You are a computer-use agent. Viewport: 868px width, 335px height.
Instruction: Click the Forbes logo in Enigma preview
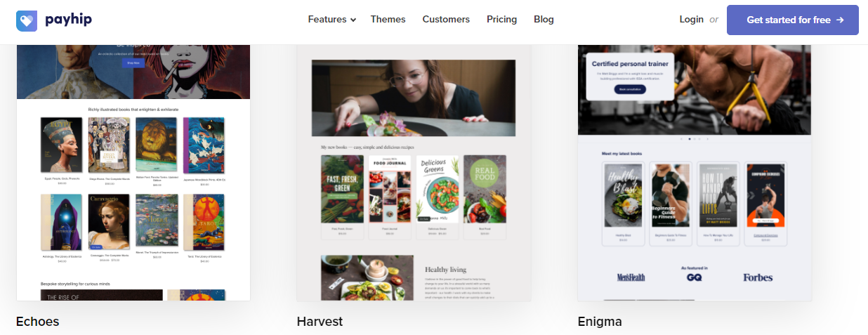click(758, 277)
